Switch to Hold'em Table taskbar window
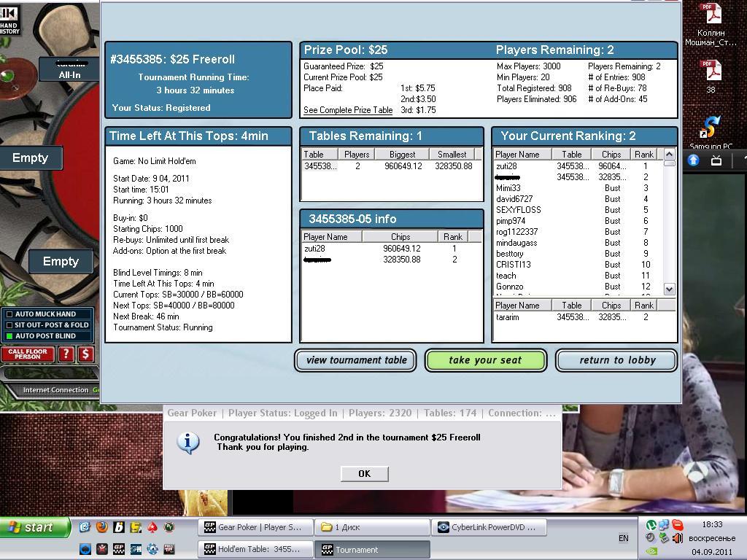Image resolution: width=747 pixels, height=560 pixels. tap(256, 549)
